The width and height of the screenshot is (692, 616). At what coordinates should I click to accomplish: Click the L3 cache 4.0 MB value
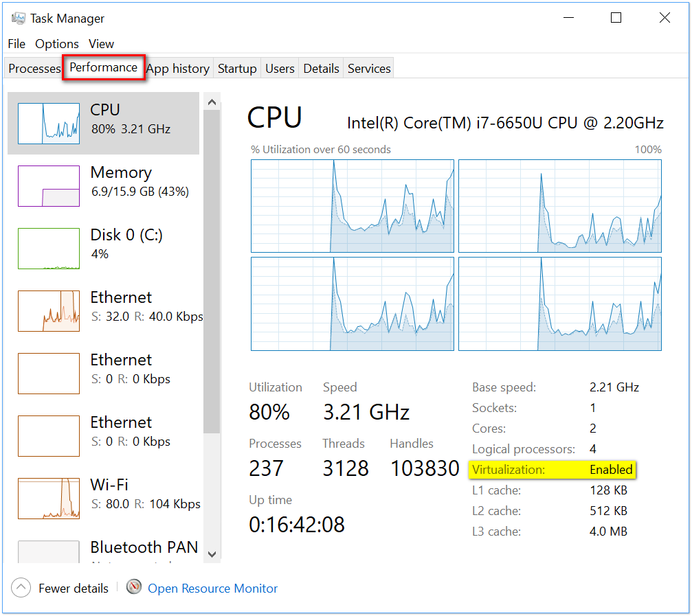pos(608,532)
